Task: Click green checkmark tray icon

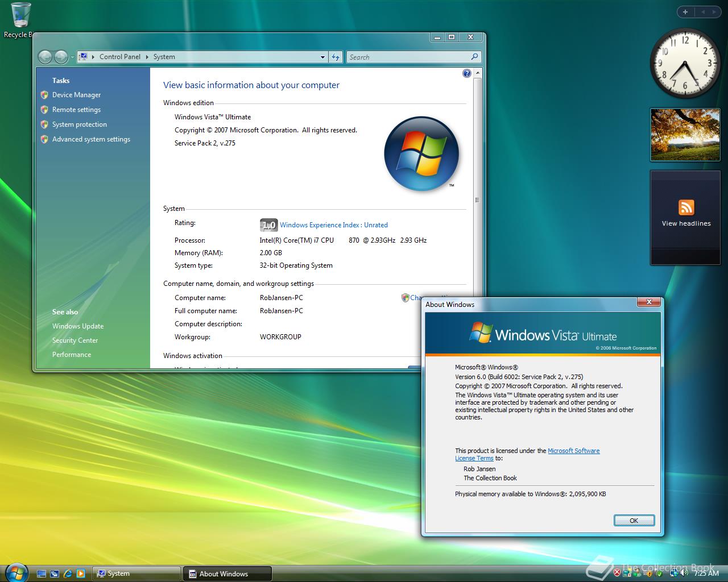Action: pyautogui.click(x=660, y=573)
